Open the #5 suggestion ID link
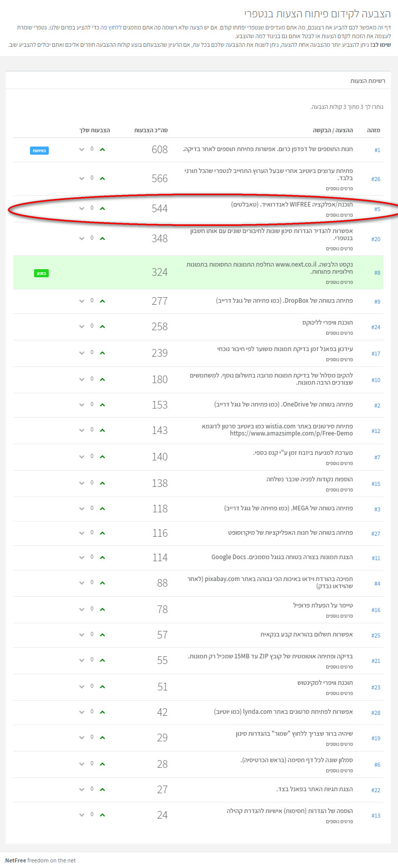398x868 pixels. click(x=377, y=209)
